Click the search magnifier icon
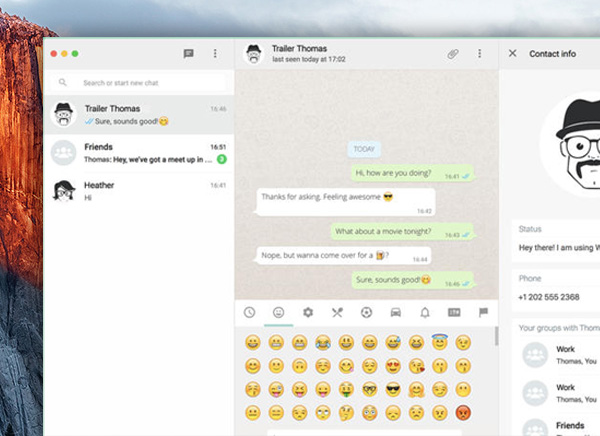The image size is (600, 436). coord(63,82)
